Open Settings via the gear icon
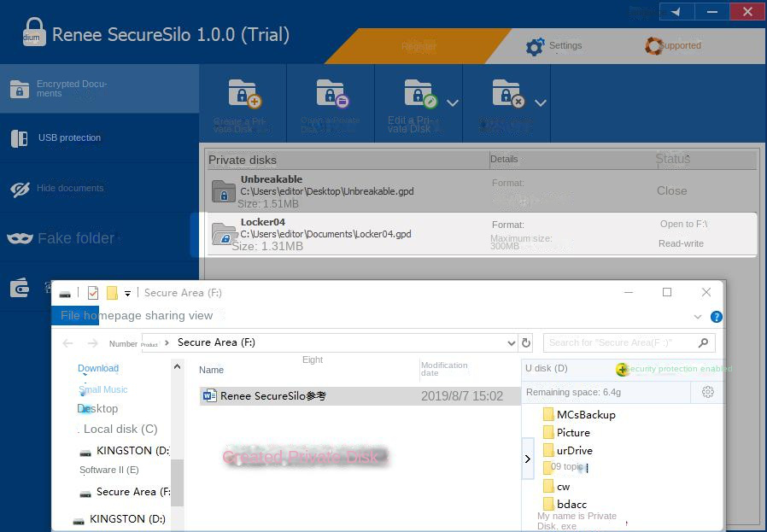This screenshot has width=767, height=532. pyautogui.click(x=536, y=46)
